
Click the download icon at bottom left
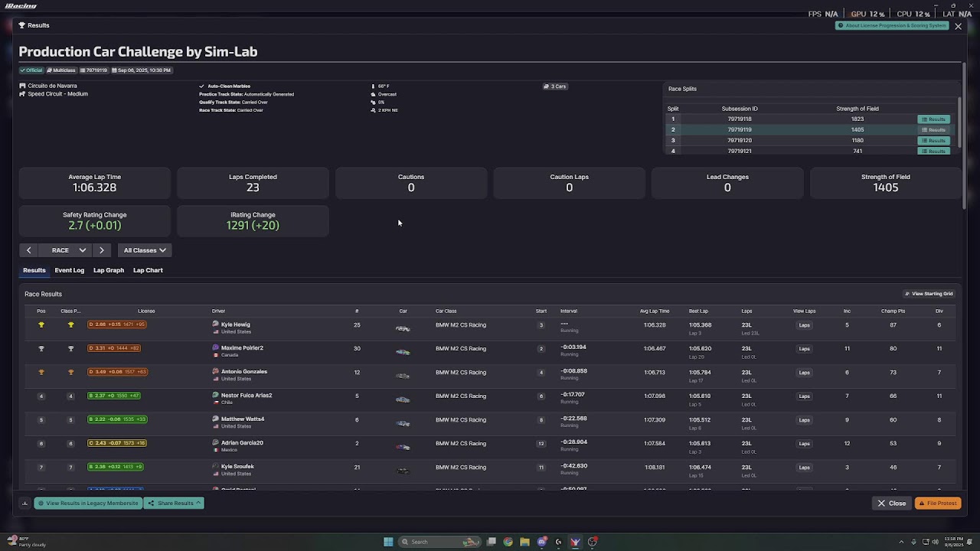tap(24, 504)
